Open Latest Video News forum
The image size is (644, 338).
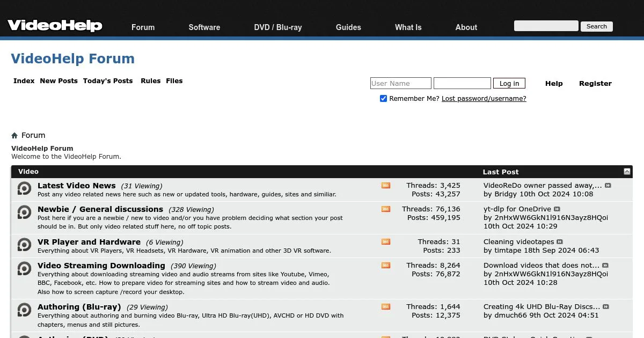coord(77,186)
